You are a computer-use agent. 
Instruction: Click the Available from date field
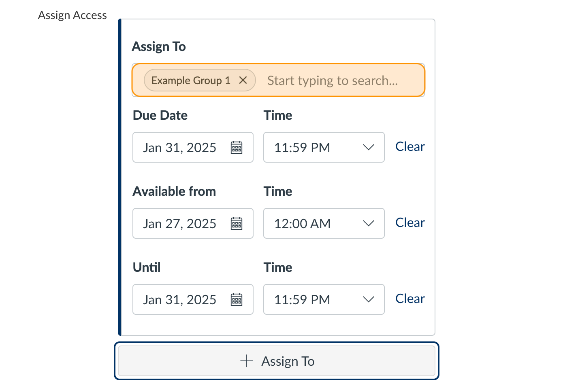180,223
